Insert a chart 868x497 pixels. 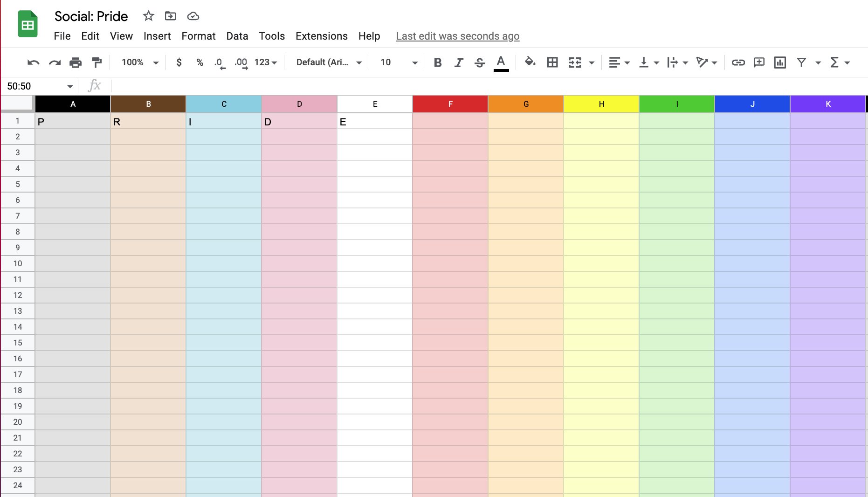(x=780, y=62)
